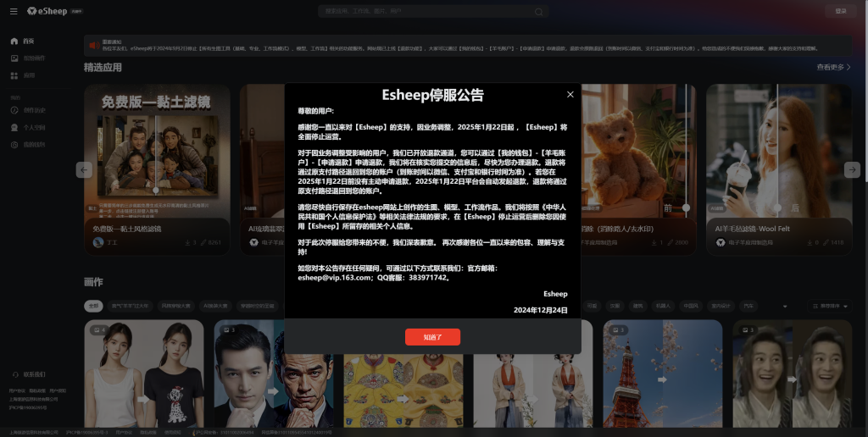The height and width of the screenshot is (437, 868).
Task: Open the laughing long-haired man artwork
Action: point(793,374)
